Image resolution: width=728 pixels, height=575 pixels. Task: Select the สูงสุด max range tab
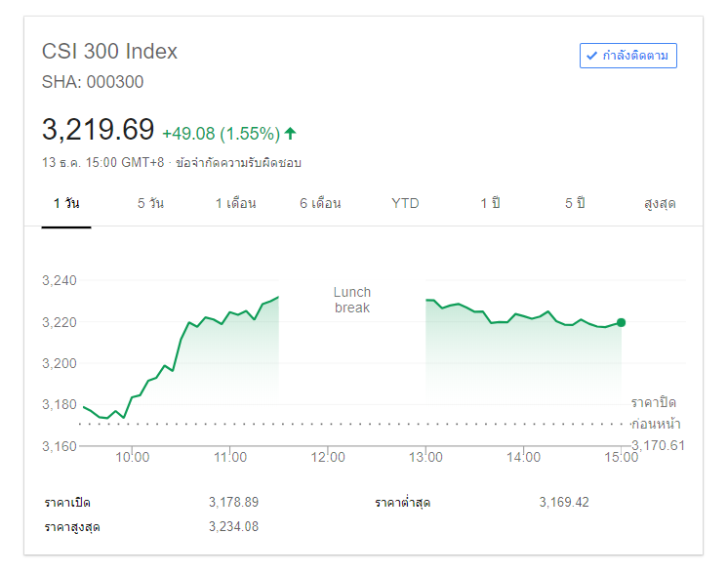[x=660, y=203]
